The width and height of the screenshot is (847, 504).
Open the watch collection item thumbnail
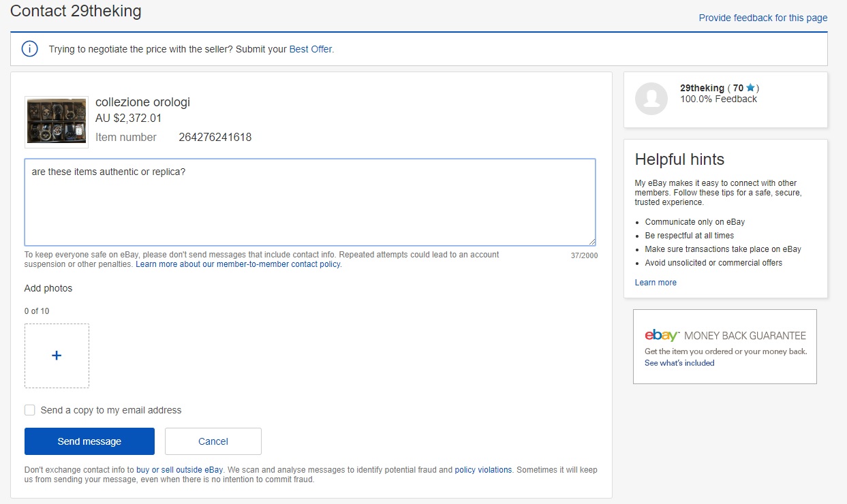57,122
